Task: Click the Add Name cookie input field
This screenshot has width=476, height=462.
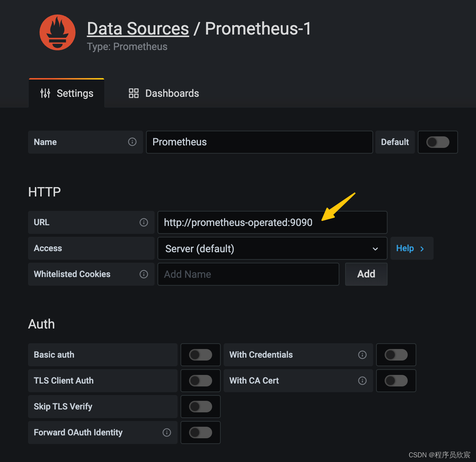Action: click(248, 274)
